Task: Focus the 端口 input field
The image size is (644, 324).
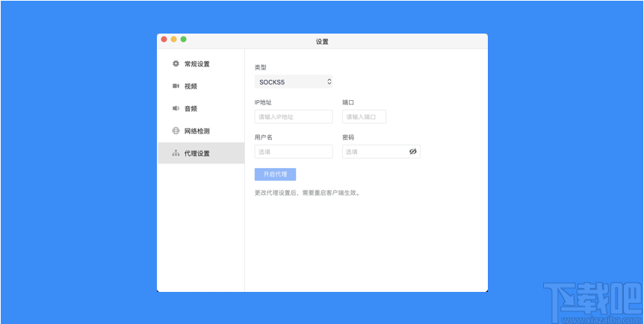Action: tap(365, 116)
